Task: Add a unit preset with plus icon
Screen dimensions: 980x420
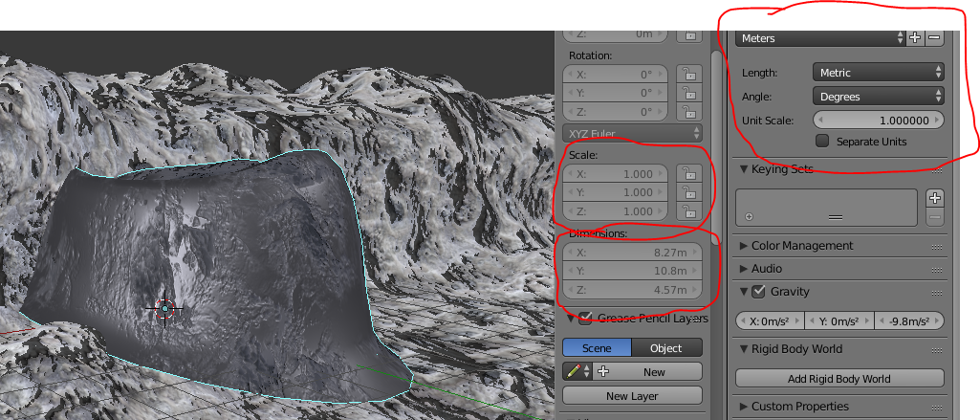Action: pos(915,38)
